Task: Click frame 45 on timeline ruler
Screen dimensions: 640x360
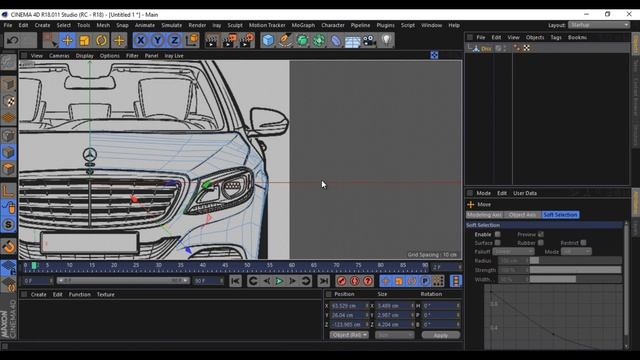Action: 225,265
